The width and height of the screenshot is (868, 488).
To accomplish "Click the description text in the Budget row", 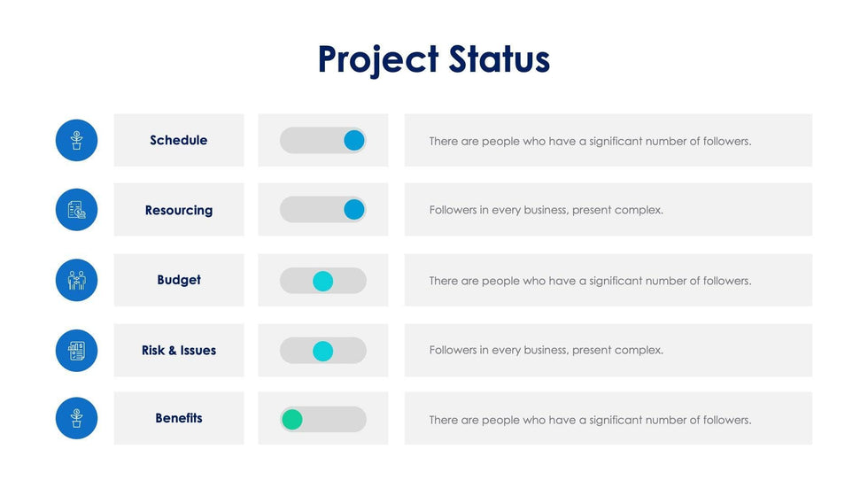I will pyautogui.click(x=590, y=281).
